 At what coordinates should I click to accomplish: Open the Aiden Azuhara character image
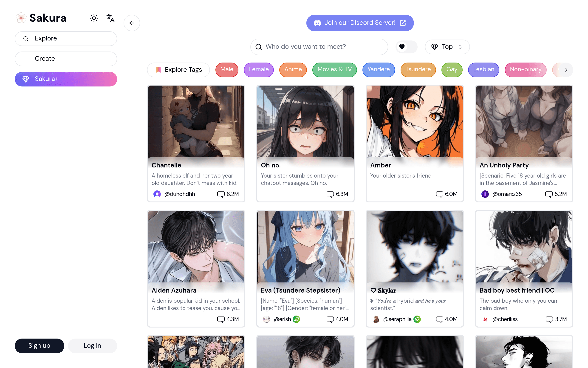(x=196, y=247)
